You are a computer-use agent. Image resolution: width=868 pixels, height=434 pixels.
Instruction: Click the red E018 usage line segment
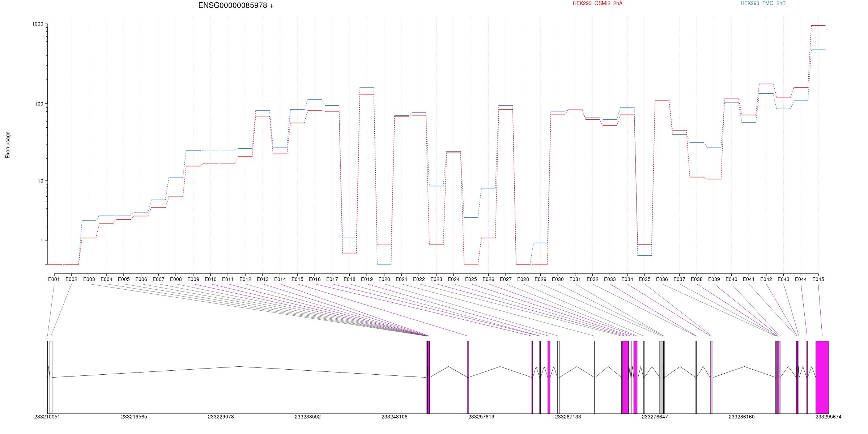click(349, 253)
